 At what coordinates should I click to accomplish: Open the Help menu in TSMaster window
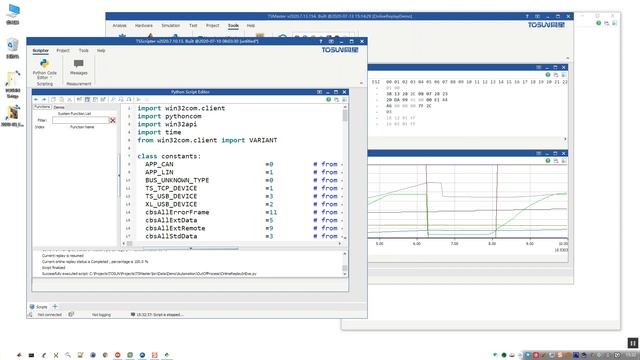pos(251,25)
